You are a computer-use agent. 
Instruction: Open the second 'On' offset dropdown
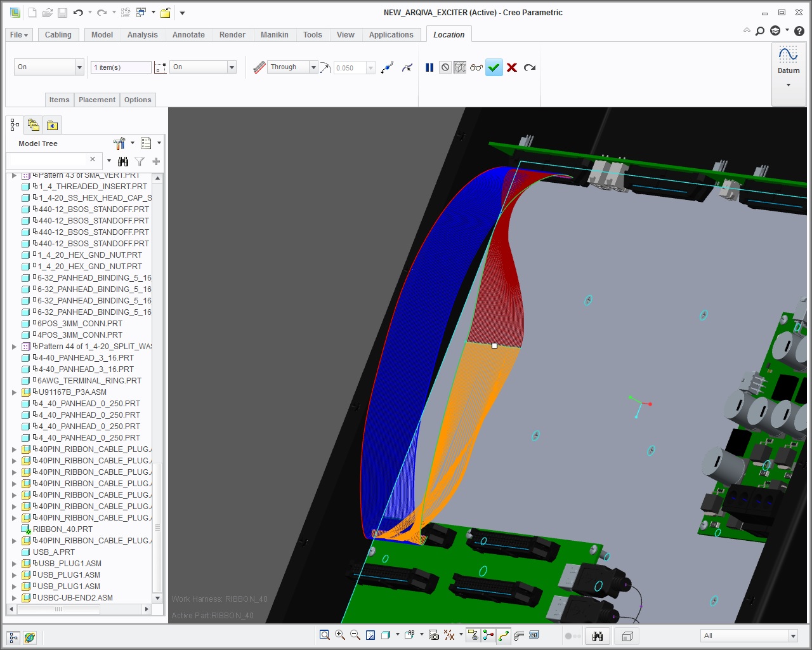[x=203, y=67]
